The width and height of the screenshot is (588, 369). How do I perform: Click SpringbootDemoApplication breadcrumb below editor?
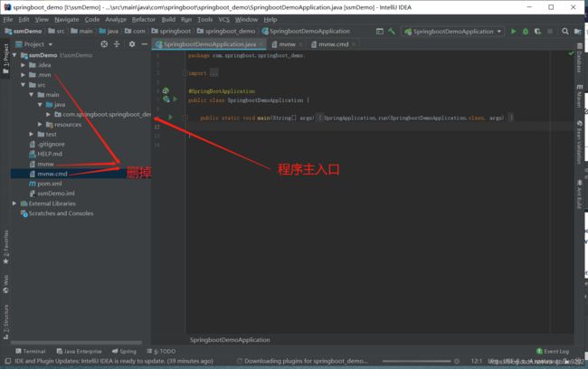[x=230, y=340]
